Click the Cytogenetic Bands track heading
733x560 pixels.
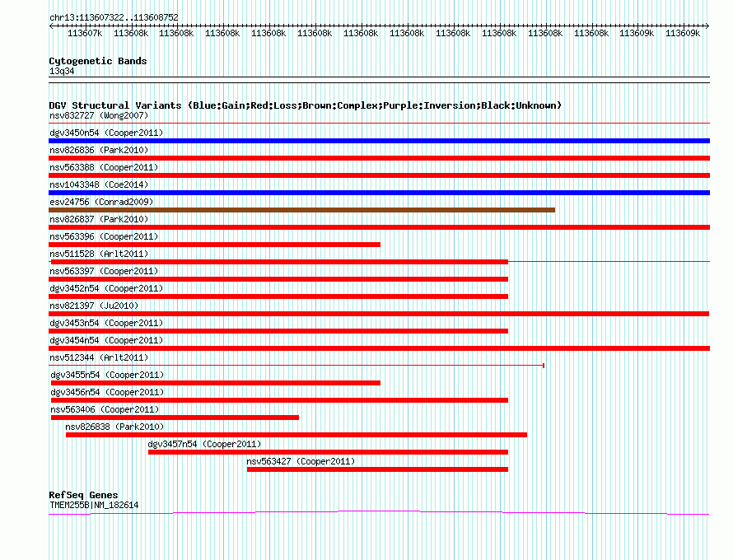tap(98, 61)
